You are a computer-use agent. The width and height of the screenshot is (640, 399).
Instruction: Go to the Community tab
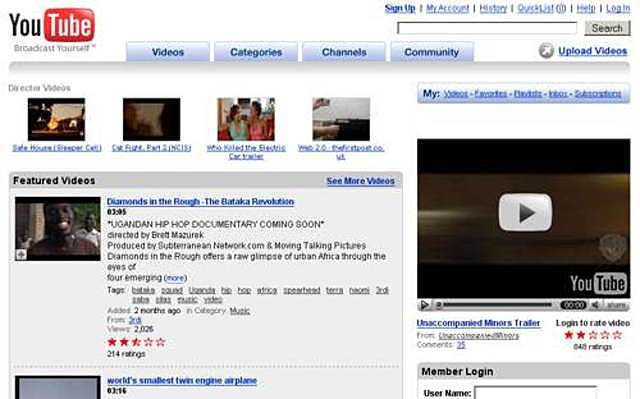coord(431,52)
